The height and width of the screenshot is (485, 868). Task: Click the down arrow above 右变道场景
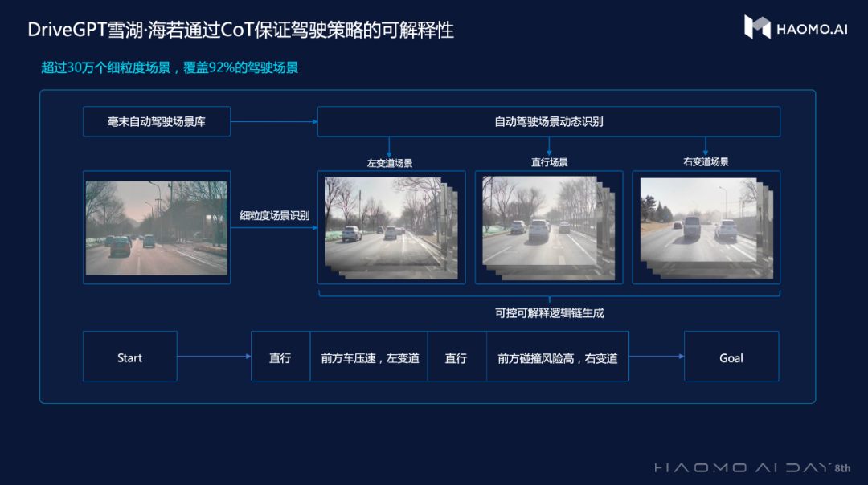point(706,146)
